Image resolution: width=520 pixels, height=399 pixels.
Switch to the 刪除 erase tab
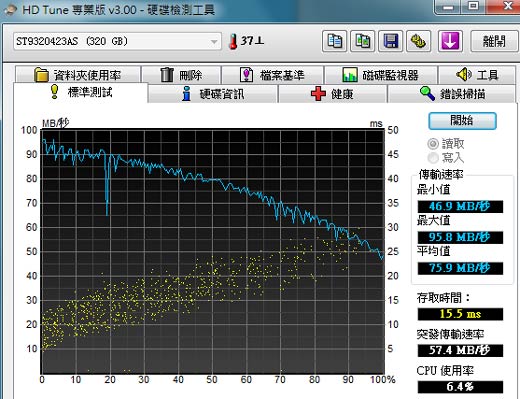click(181, 75)
